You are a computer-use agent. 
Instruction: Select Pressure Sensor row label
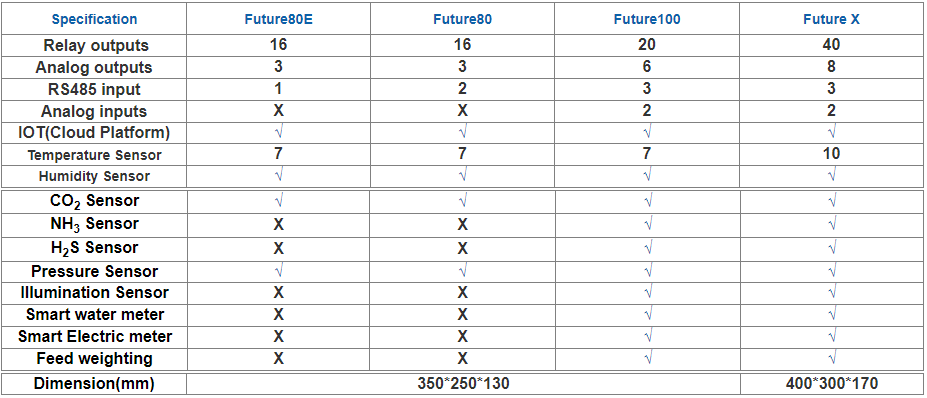pyautogui.click(x=95, y=271)
